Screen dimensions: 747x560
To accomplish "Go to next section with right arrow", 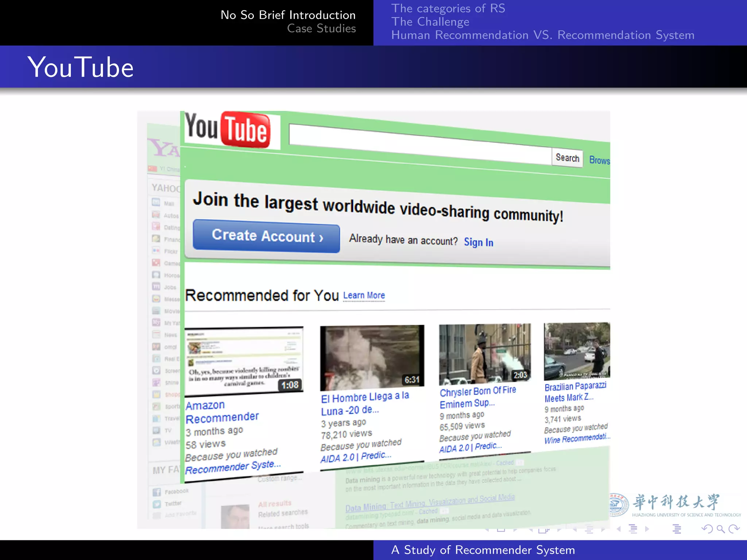I will [x=647, y=529].
